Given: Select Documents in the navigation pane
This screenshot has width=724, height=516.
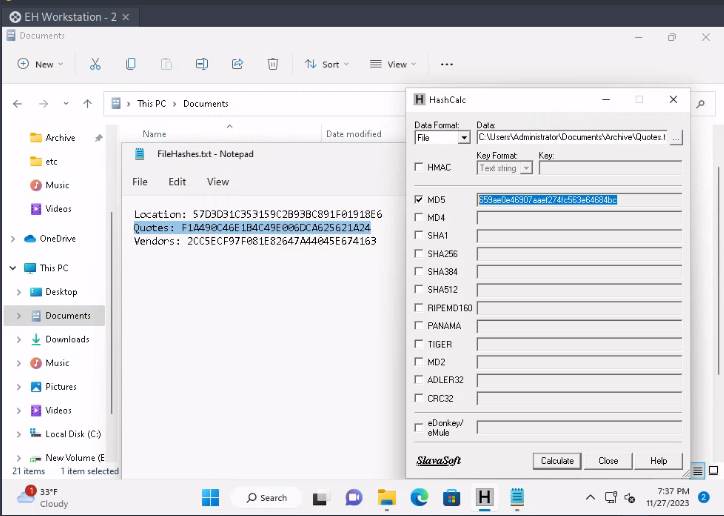Looking at the screenshot, I should [67, 316].
